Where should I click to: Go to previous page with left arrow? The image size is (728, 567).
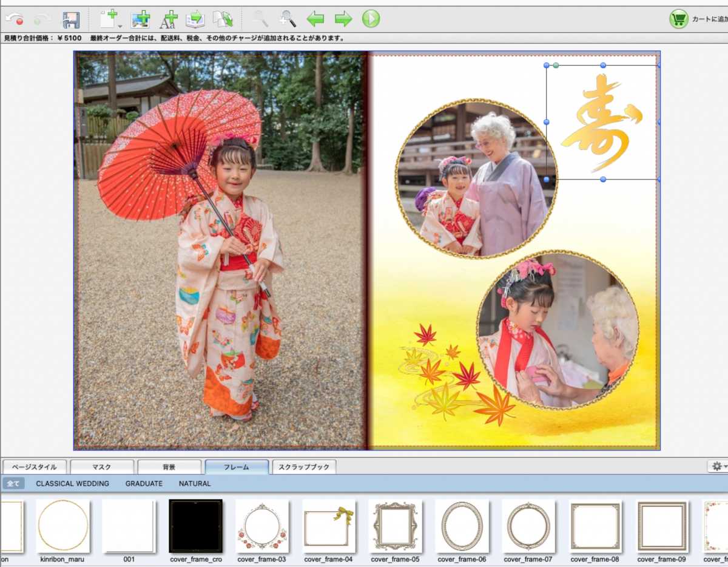[315, 19]
